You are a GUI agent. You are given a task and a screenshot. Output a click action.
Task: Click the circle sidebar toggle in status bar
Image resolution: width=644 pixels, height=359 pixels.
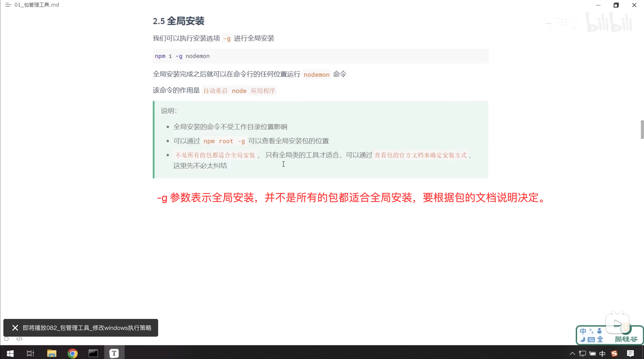pyautogui.click(x=7, y=339)
